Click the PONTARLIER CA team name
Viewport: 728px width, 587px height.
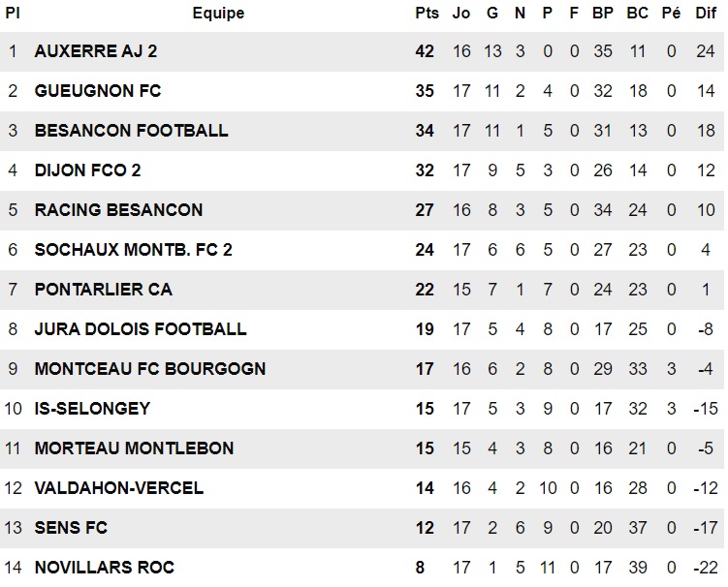(103, 290)
